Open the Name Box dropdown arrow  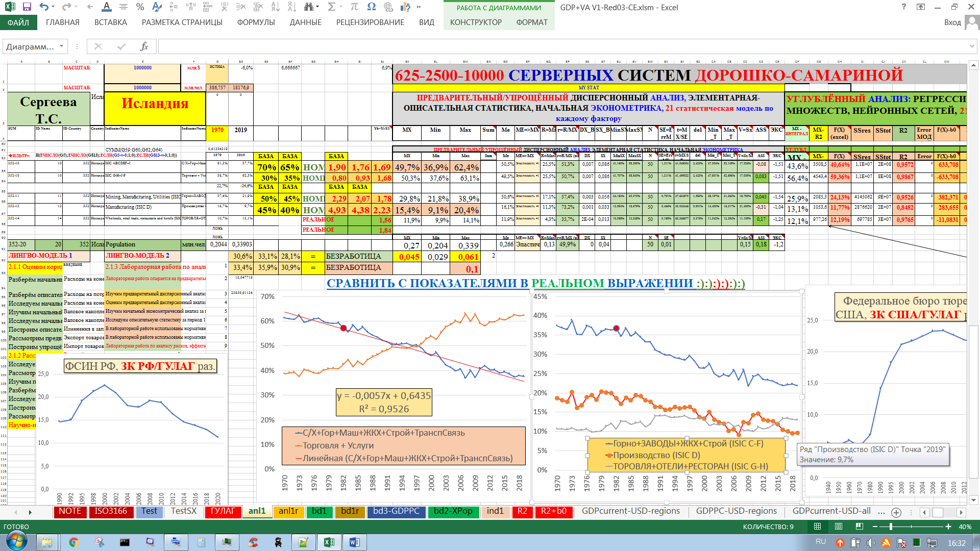click(61, 46)
